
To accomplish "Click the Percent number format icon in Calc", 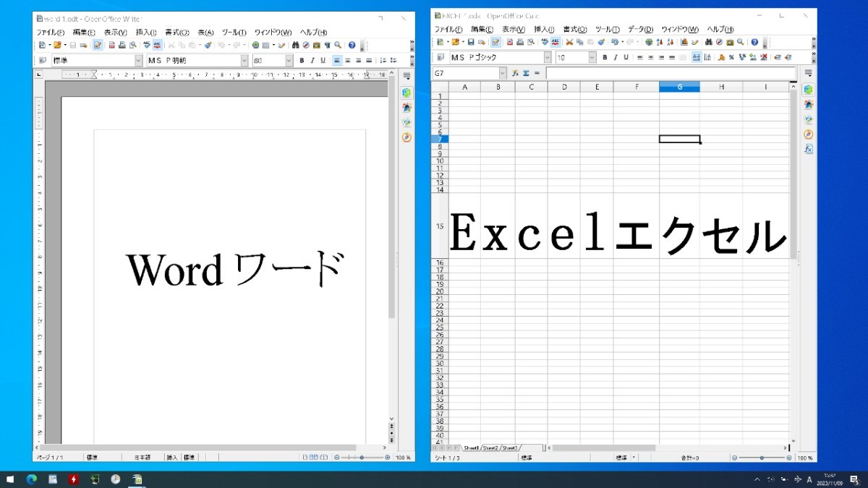I will tap(731, 58).
